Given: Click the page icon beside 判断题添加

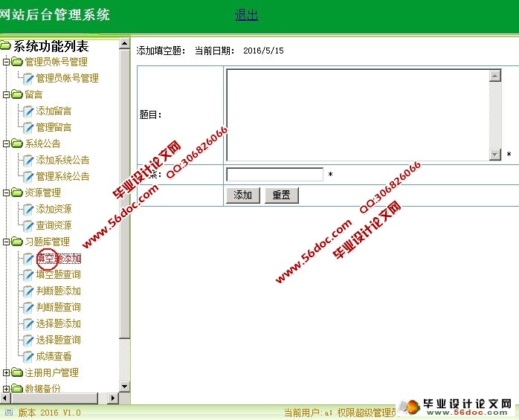Looking at the screenshot, I should point(28,291).
